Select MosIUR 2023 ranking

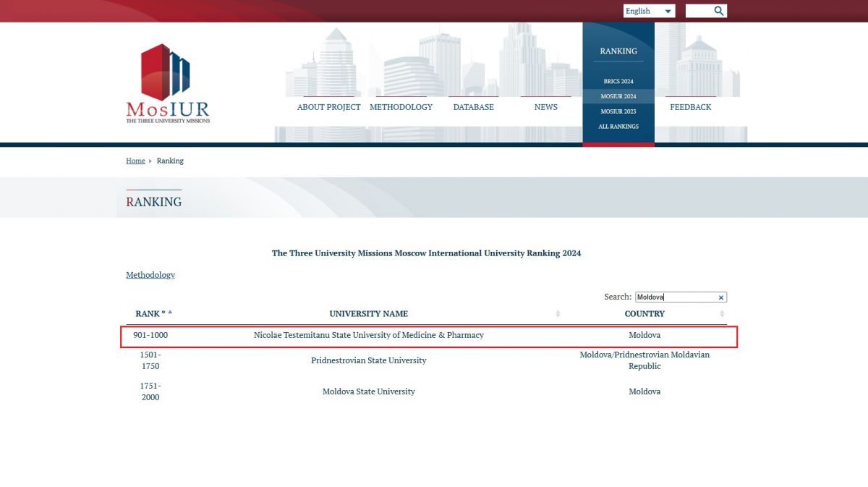[618, 111]
